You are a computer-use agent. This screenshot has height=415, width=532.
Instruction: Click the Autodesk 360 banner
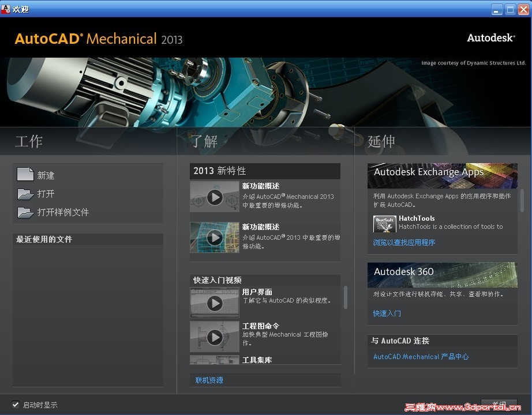[x=443, y=275]
